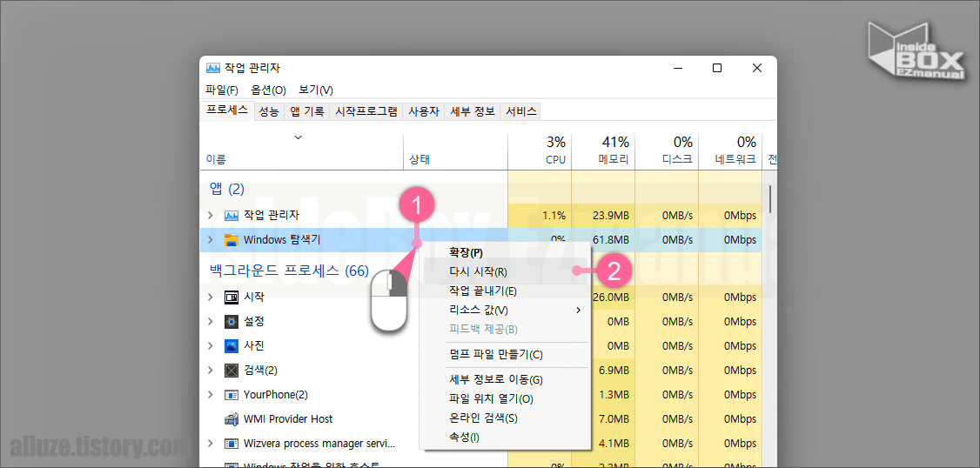Viewport: 980px width, 468px height.
Task: Expand the 설정 process row
Action: pos(211,322)
